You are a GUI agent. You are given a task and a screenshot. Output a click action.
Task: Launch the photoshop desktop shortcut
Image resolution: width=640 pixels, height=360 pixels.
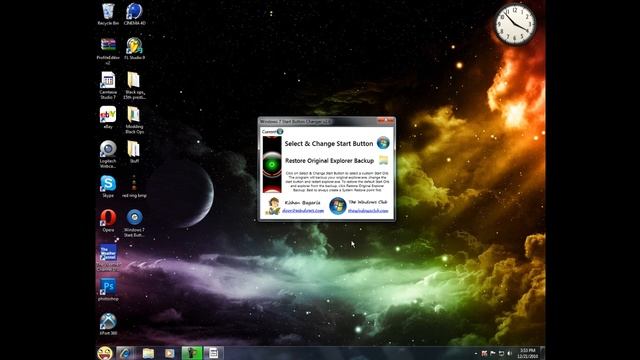[108, 290]
